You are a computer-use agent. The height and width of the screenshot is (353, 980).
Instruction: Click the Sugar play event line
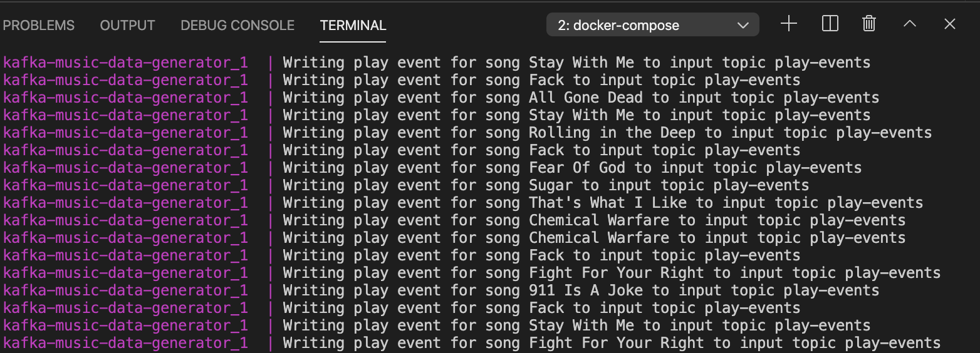[406, 185]
